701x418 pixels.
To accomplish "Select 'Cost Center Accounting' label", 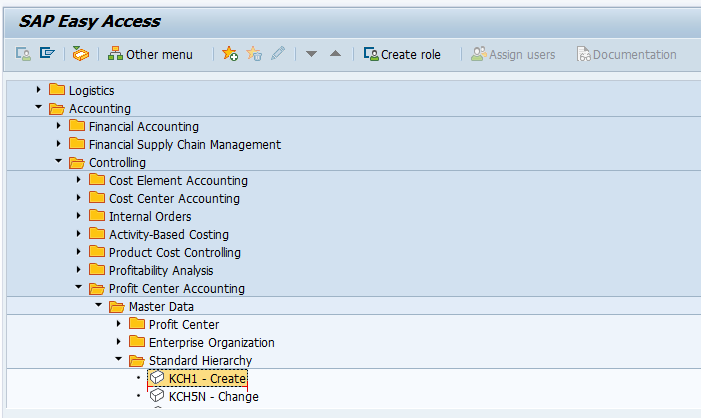I will coord(174,198).
